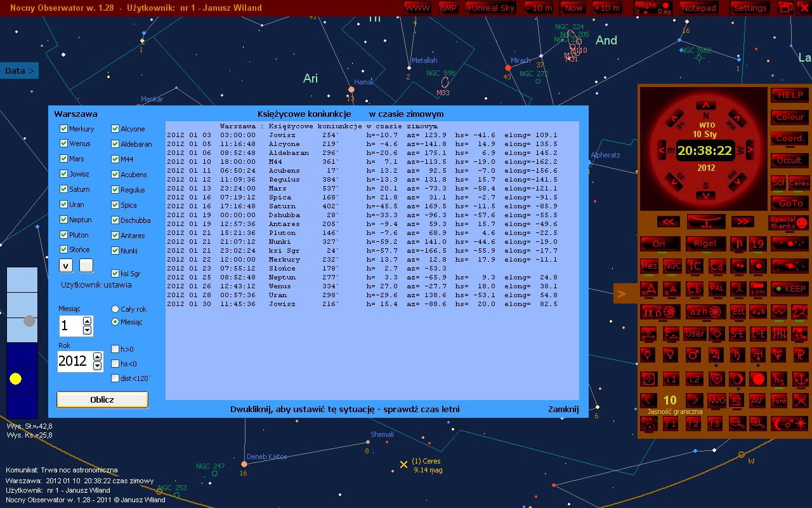Decrease the Miesiąc value with down arrow
Image resolution: width=812 pixels, height=508 pixels.
(x=88, y=330)
